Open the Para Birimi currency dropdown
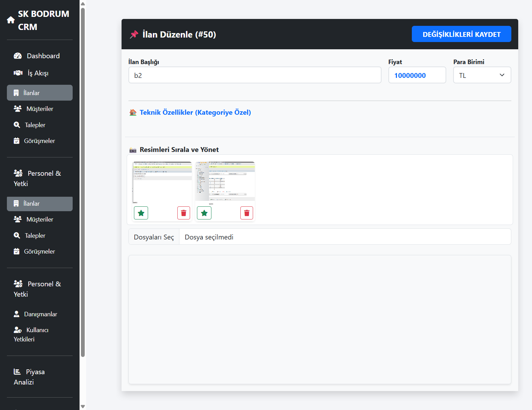This screenshot has width=532, height=410. pos(482,75)
